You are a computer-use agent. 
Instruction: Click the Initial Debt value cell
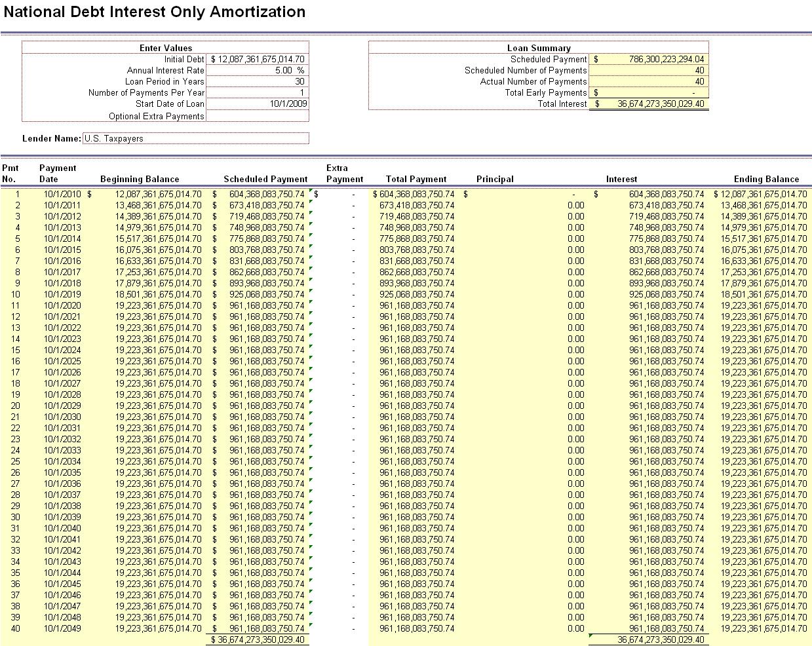tap(258, 59)
